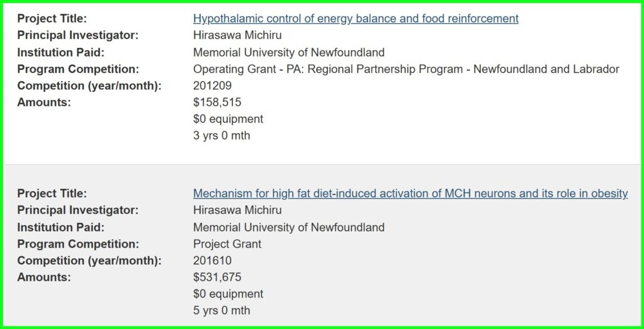Click the $158,515 amount value
The image size is (644, 329).
pos(217,103)
